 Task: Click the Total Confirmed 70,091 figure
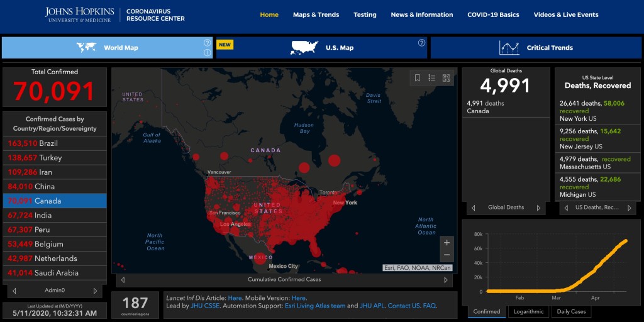click(54, 91)
